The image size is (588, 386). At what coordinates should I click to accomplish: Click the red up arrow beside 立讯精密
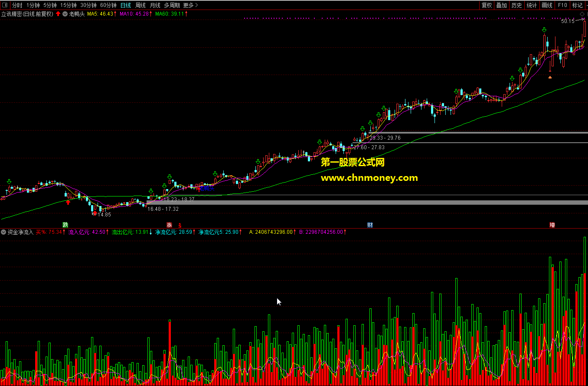pos(58,14)
